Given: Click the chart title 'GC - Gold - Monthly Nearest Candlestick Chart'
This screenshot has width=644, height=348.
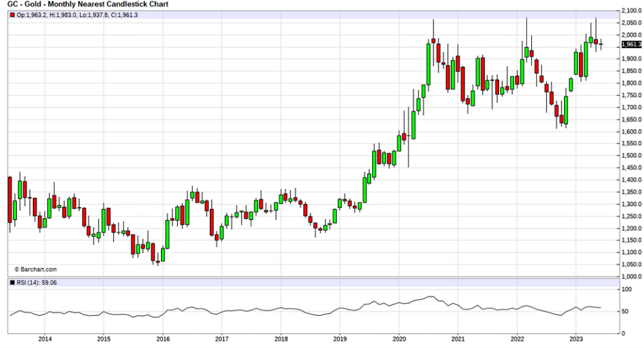Looking at the screenshot, I should (88, 4).
